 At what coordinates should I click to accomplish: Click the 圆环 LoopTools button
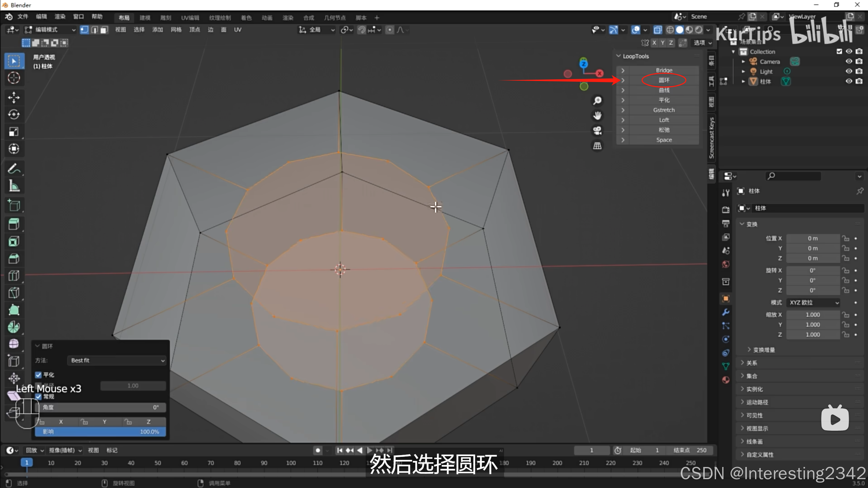click(664, 80)
